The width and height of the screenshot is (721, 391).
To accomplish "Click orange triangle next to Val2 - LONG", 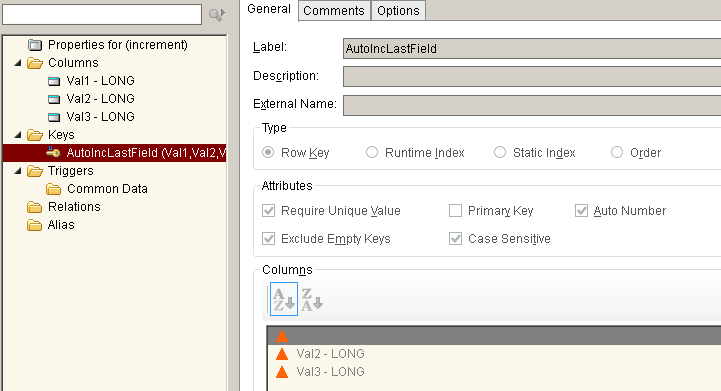I will pyautogui.click(x=282, y=354).
